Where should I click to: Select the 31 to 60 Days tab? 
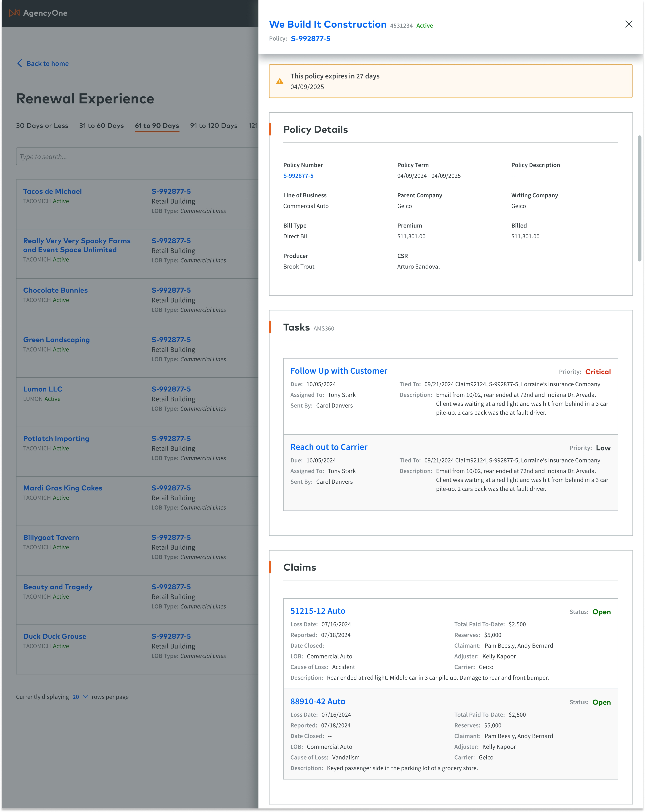pyautogui.click(x=101, y=125)
